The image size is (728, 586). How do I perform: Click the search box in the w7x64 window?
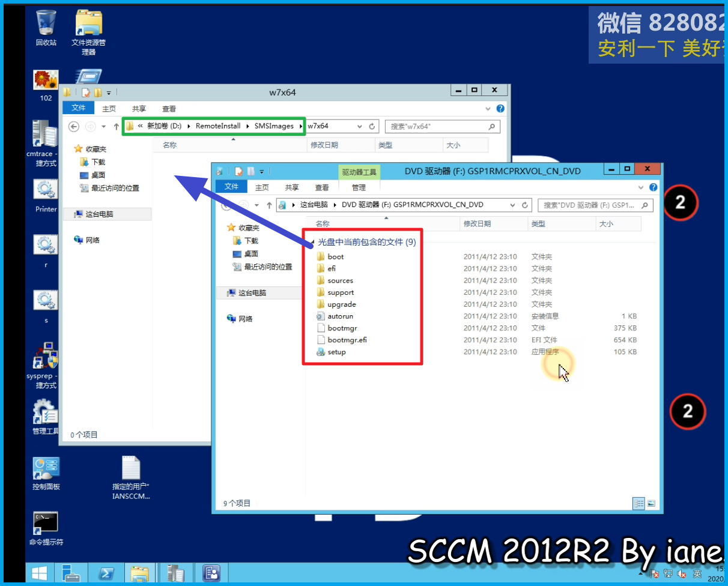[x=443, y=126]
